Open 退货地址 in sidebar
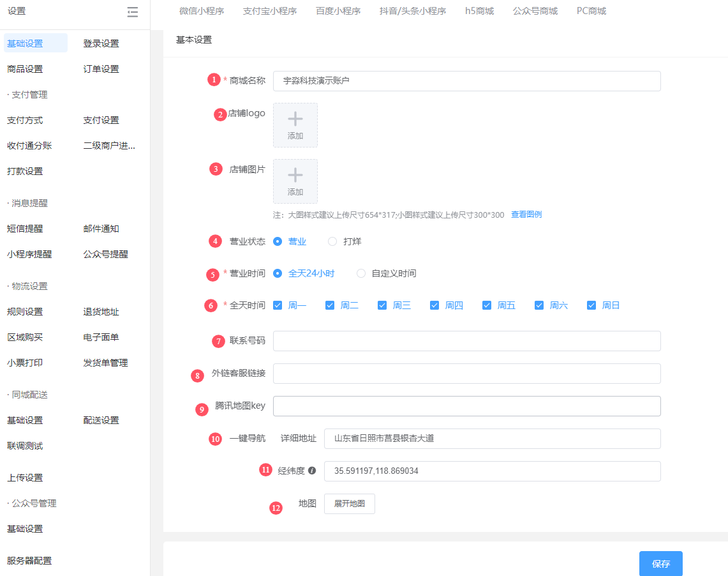 (101, 312)
